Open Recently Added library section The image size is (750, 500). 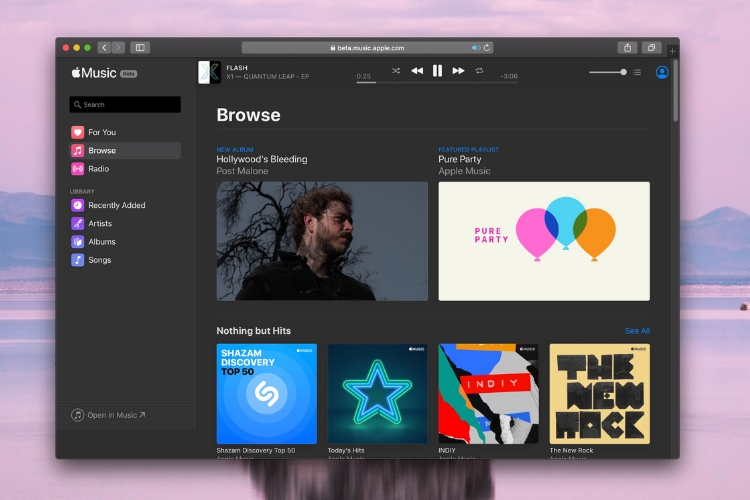(x=125, y=205)
